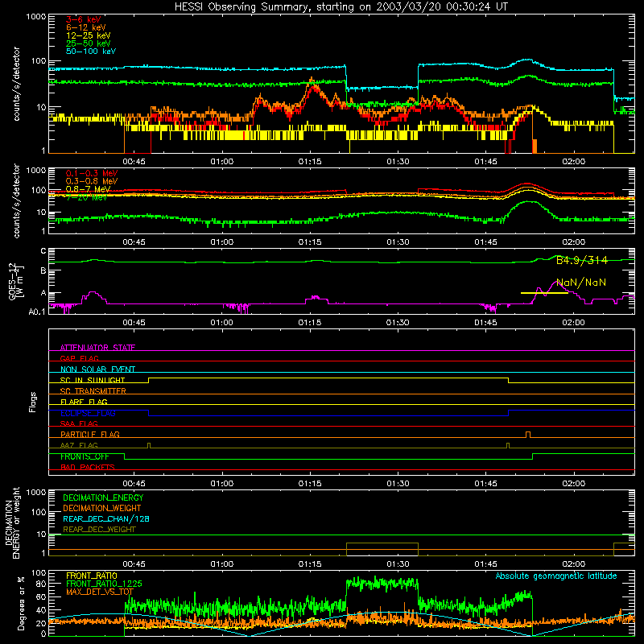The width and height of the screenshot is (644, 644).
Task: Click the 'NON_SOLAR_EVENT' flag label
Action: (97, 369)
